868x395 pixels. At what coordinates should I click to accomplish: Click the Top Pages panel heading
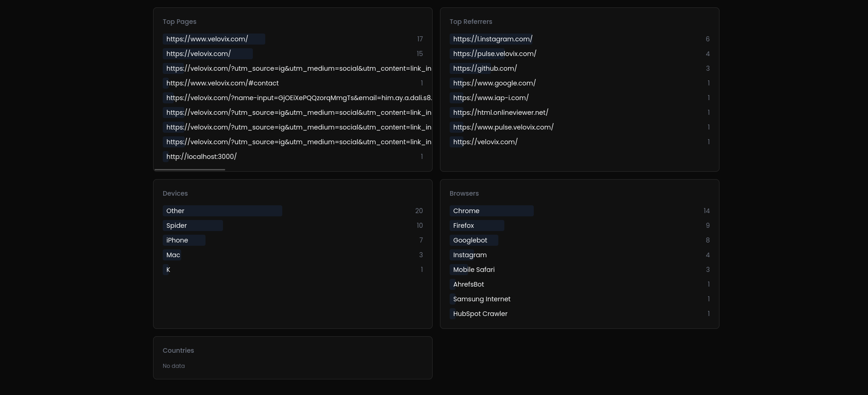click(x=179, y=22)
